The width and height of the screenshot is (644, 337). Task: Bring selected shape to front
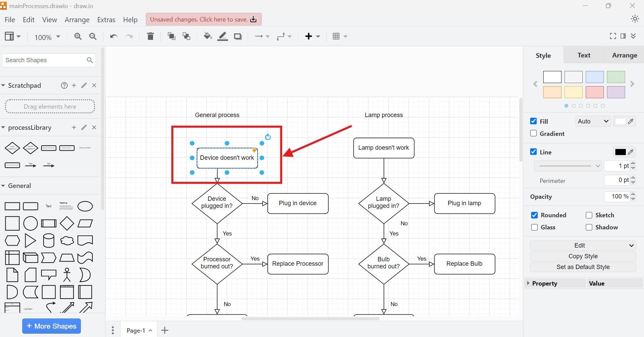click(x=171, y=36)
